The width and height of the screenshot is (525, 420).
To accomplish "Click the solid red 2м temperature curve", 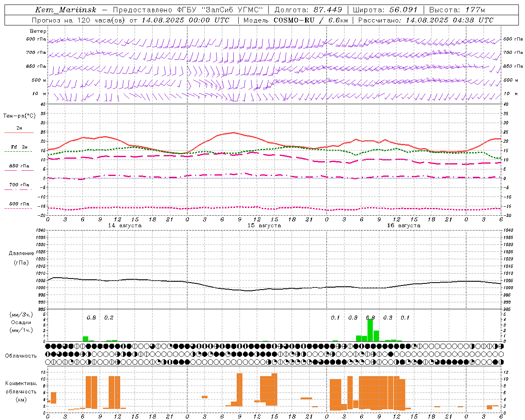I will click(x=234, y=132).
